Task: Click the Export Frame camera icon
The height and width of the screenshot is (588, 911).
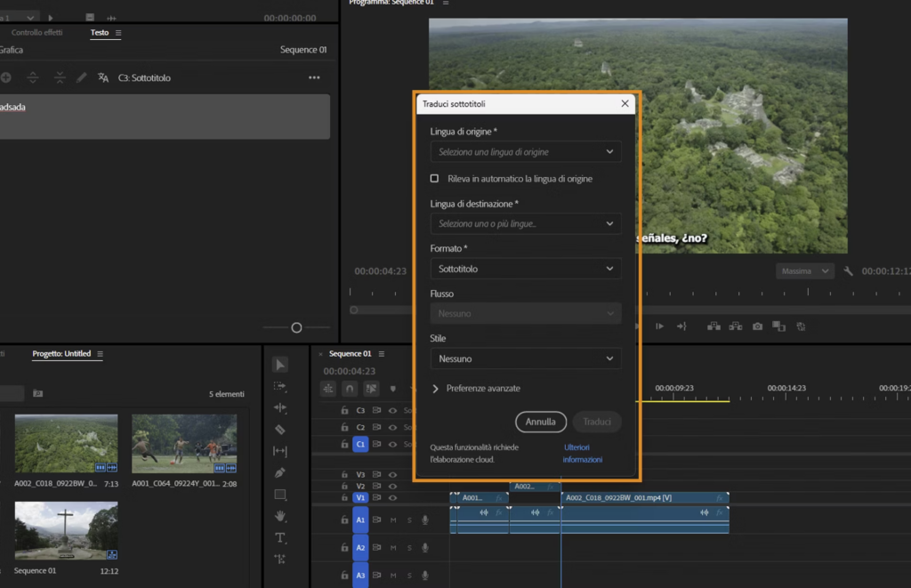Action: coord(758,326)
